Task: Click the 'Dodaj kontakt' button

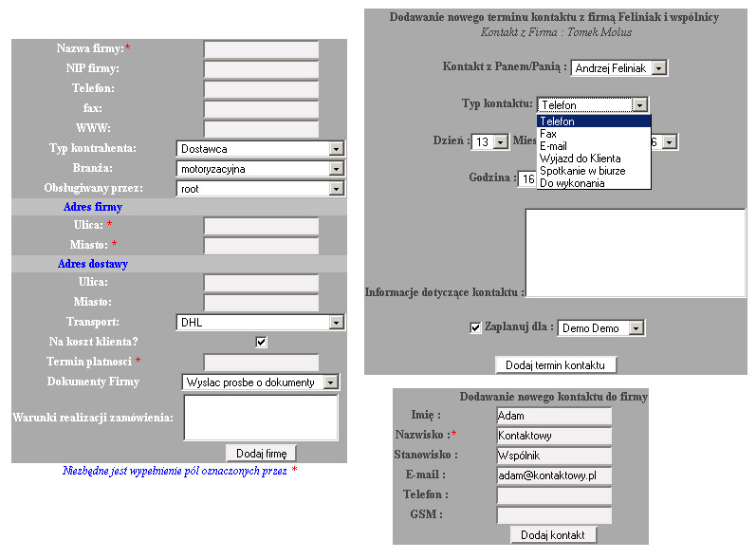Action: pos(554,535)
